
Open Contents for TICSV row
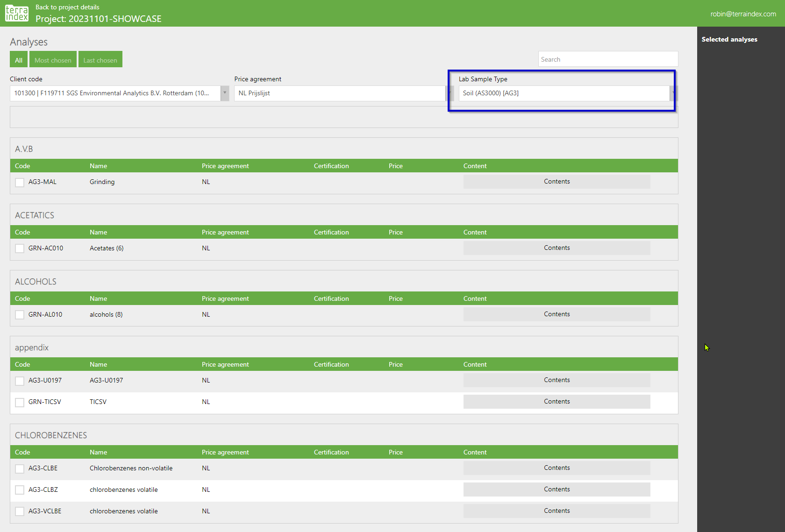[557, 402]
